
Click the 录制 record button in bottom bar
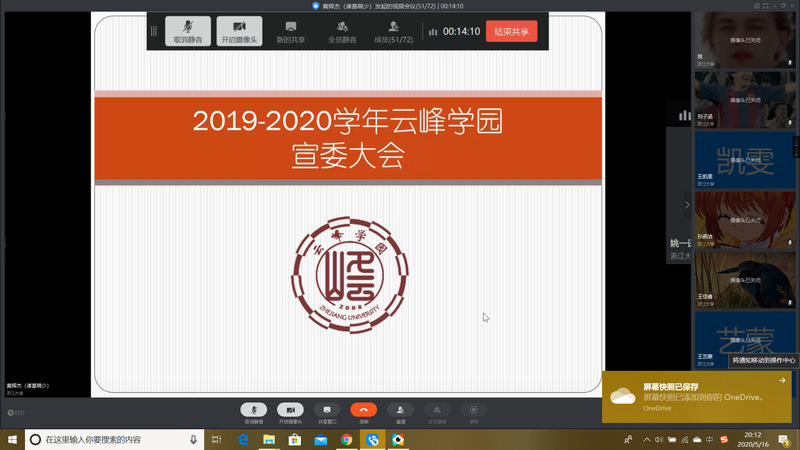(474, 413)
